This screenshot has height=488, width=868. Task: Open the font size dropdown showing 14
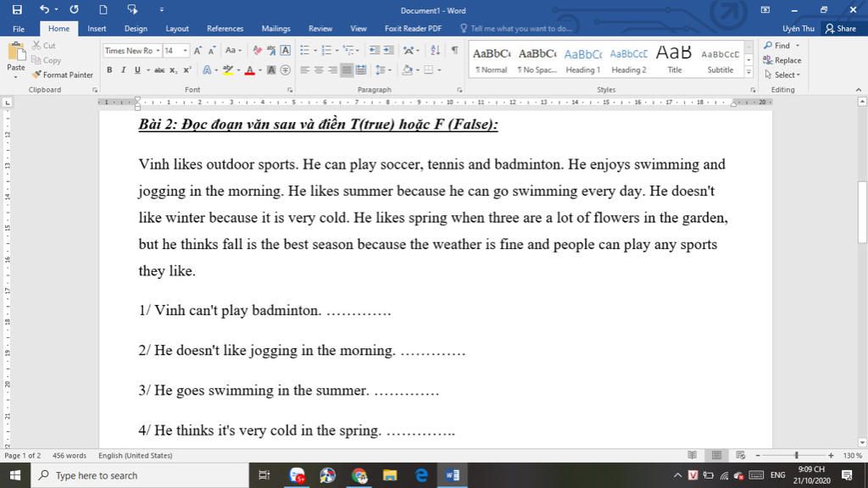[x=176, y=50]
